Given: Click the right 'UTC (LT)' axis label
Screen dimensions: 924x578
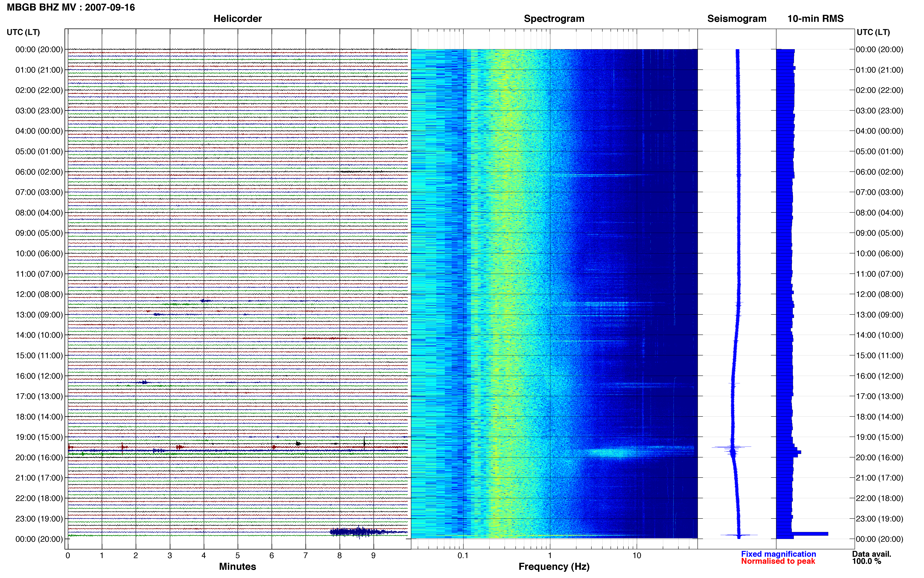Looking at the screenshot, I should 873,32.
